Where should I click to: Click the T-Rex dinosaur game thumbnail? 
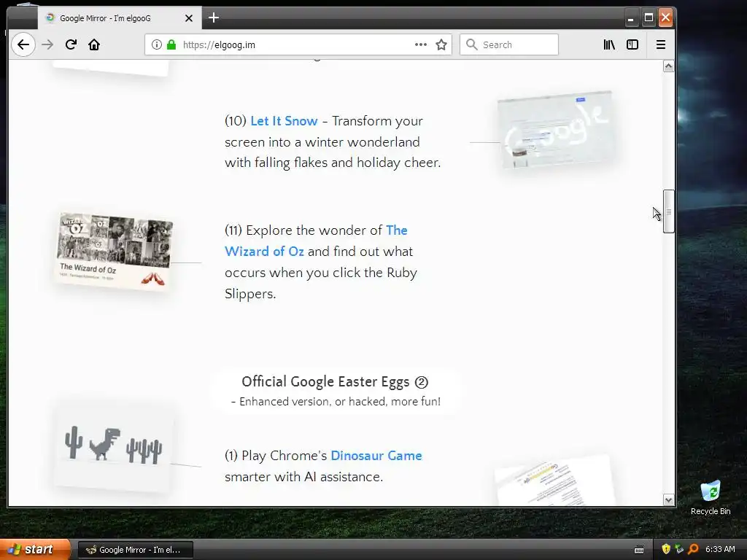[113, 448]
